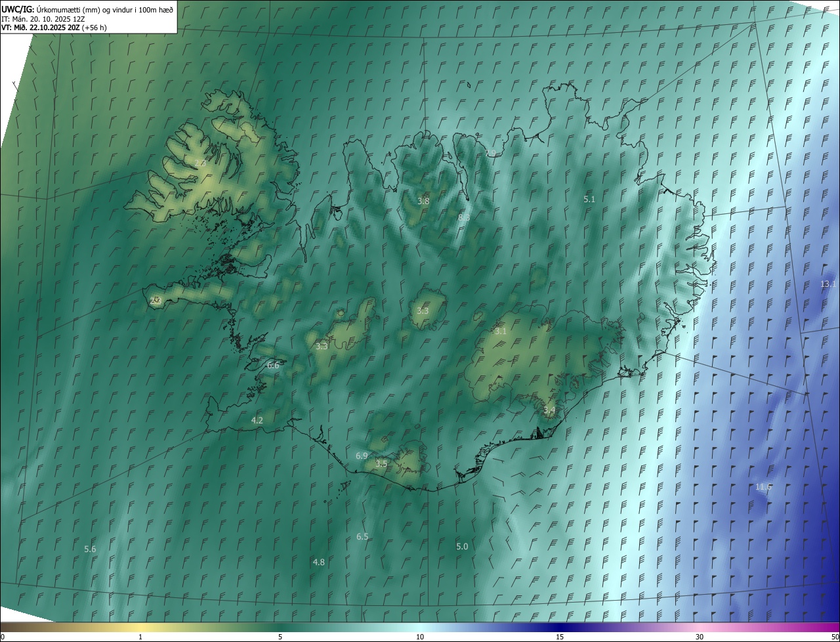This screenshot has width=840, height=642.
Task: Select the '5.6' value over the southwest ocean
Action: (x=91, y=549)
